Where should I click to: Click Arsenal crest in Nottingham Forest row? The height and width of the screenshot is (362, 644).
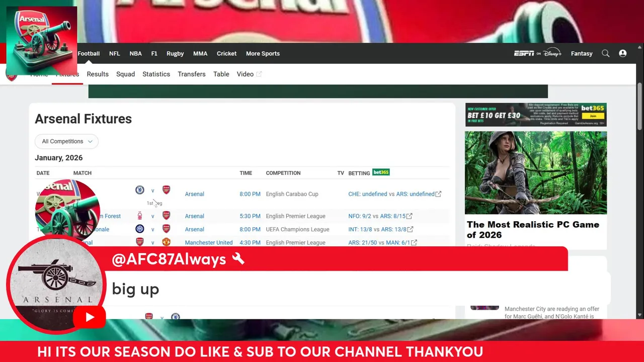click(166, 216)
